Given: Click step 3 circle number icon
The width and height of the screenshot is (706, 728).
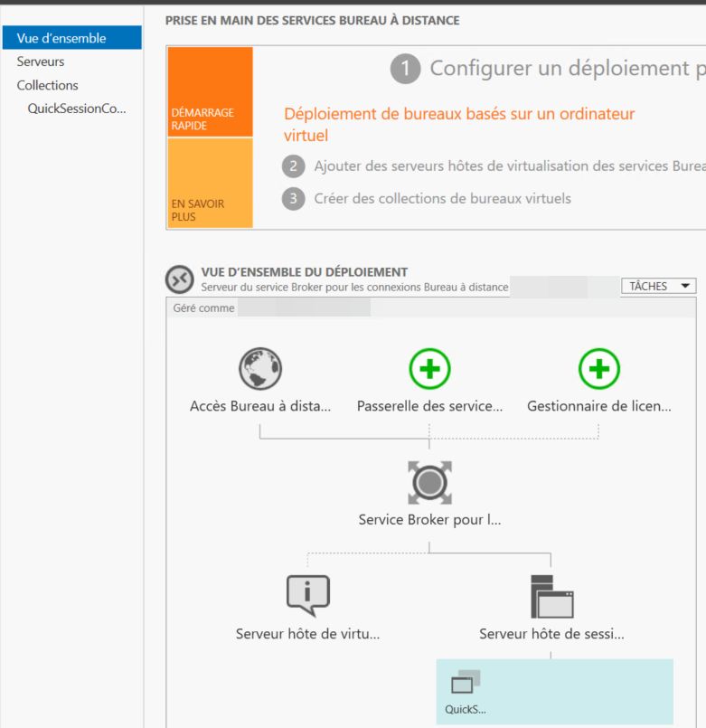Looking at the screenshot, I should click(x=294, y=199).
